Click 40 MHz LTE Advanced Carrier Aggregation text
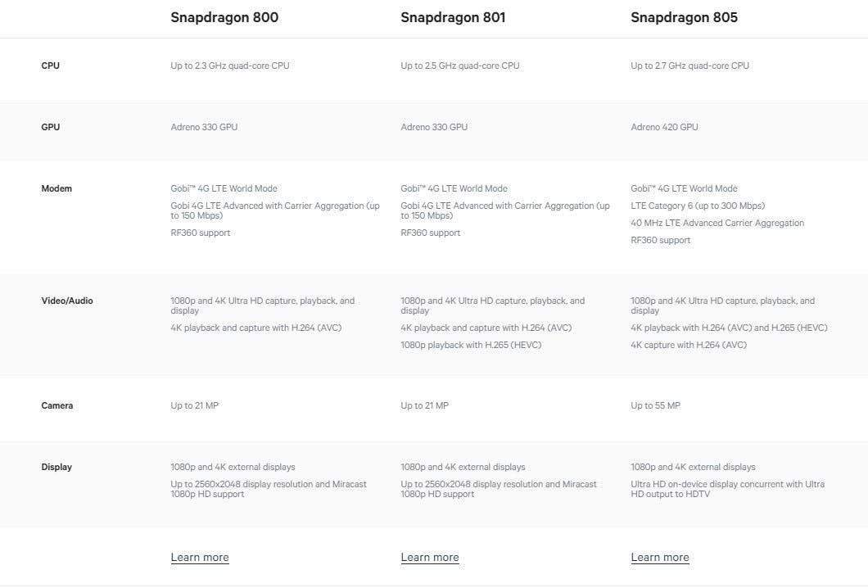This screenshot has width=868, height=588. pos(717,223)
